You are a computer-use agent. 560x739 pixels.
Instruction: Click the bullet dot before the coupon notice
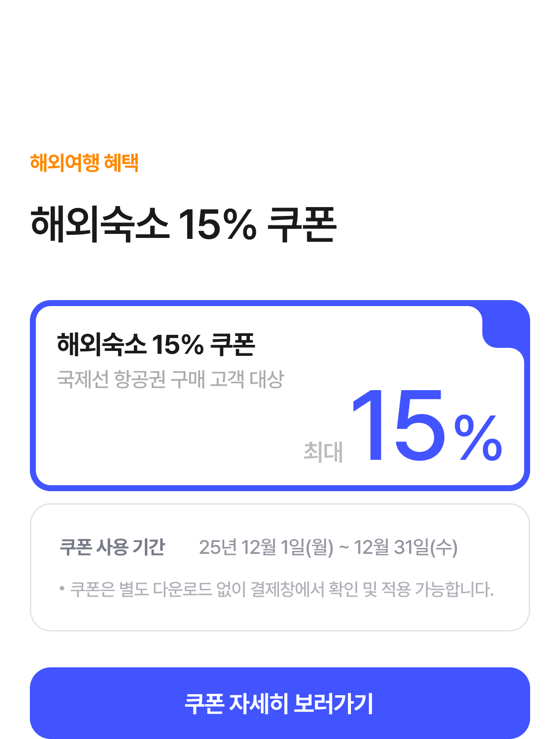coord(62,589)
